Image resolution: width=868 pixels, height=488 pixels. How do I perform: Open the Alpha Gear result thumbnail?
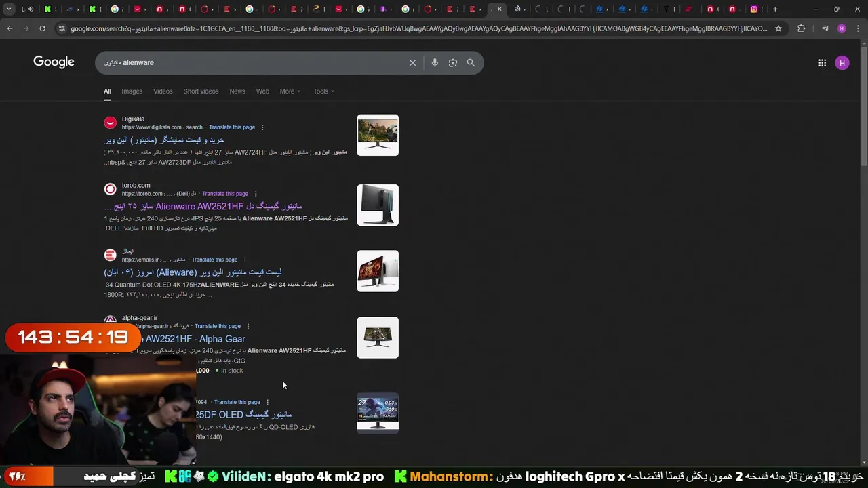click(378, 338)
